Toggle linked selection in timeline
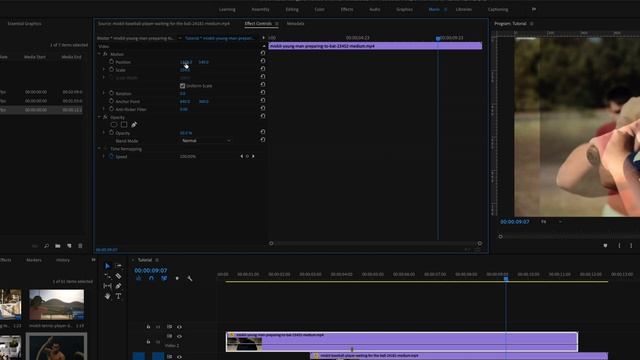 coord(164,278)
